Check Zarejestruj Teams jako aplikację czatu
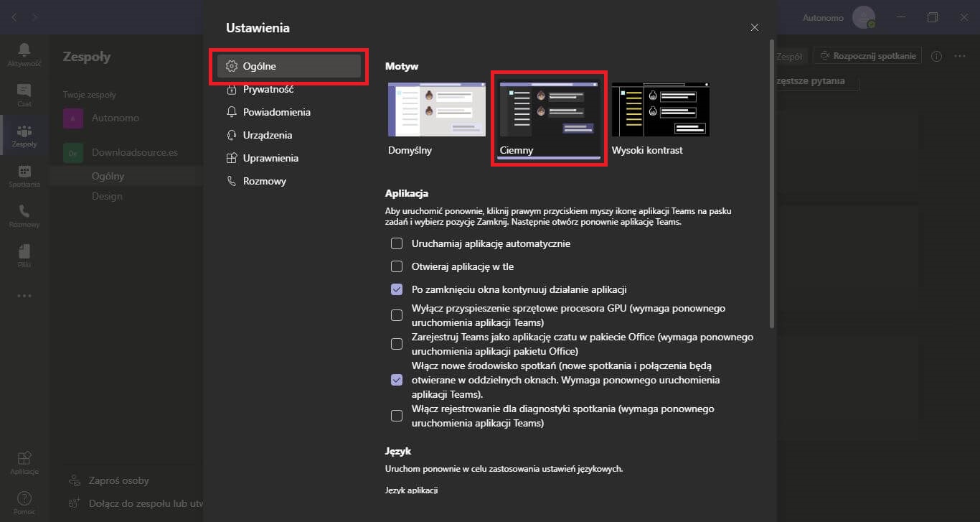The width and height of the screenshot is (980, 522). tap(397, 344)
